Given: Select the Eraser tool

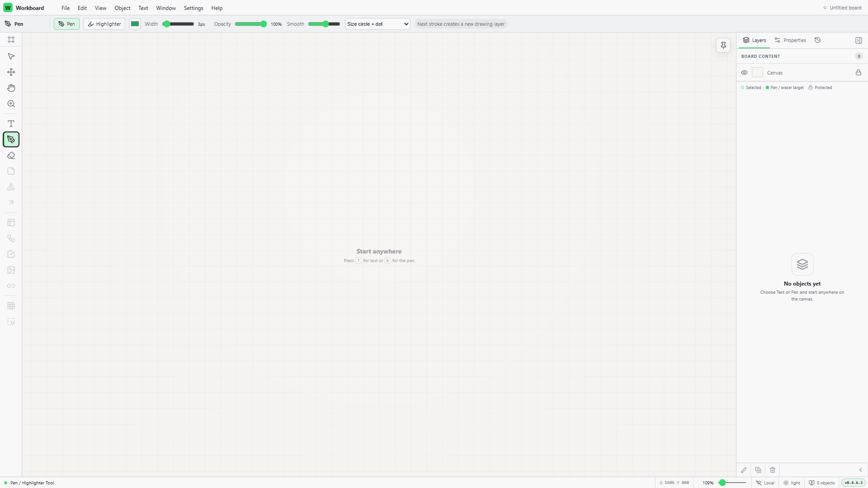Looking at the screenshot, I should (x=11, y=155).
